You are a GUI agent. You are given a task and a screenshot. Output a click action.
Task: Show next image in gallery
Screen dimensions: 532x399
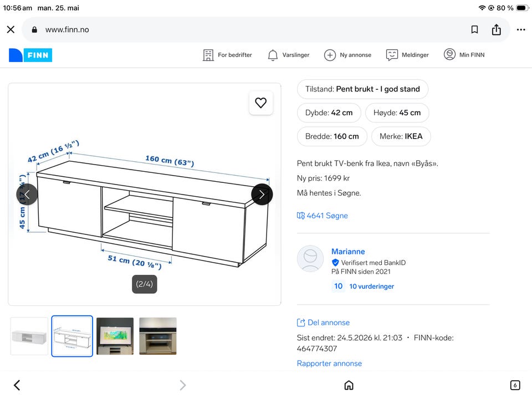tap(262, 195)
